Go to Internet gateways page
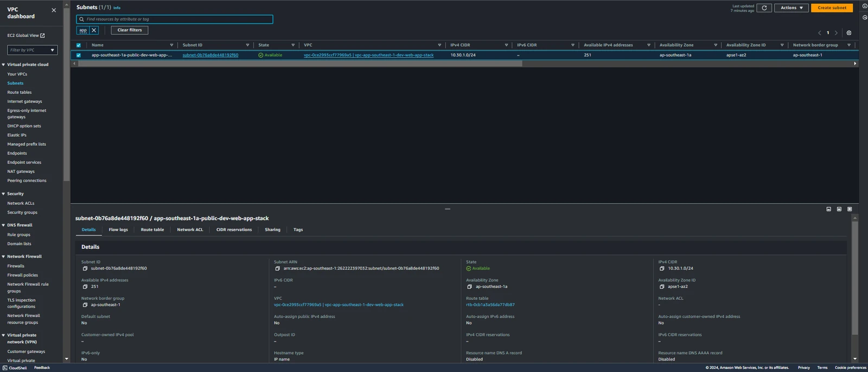 (x=24, y=101)
